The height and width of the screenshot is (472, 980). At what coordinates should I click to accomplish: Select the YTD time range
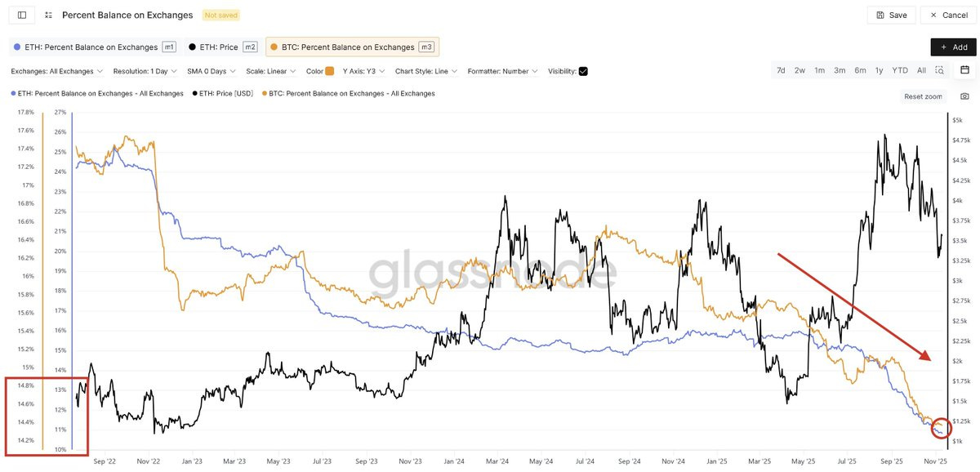(x=900, y=70)
